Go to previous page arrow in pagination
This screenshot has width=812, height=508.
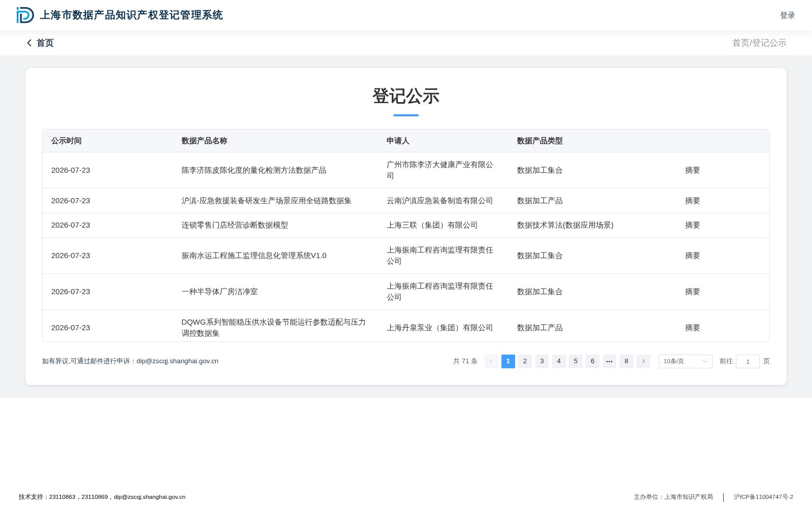point(491,361)
